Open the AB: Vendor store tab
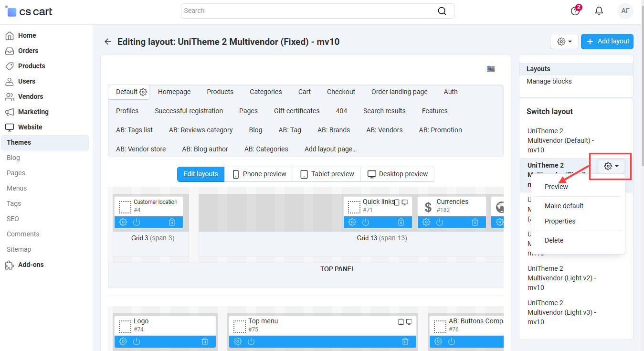The image size is (644, 351). [x=141, y=149]
